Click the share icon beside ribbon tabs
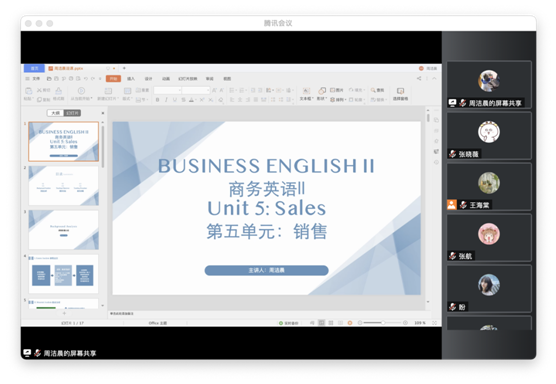 [419, 78]
